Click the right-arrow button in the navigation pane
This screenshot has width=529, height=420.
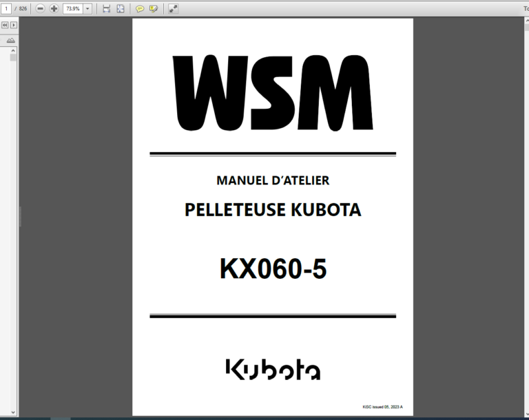(x=14, y=25)
